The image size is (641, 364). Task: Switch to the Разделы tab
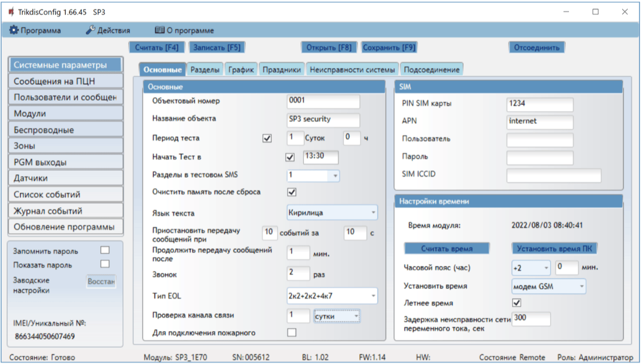205,70
